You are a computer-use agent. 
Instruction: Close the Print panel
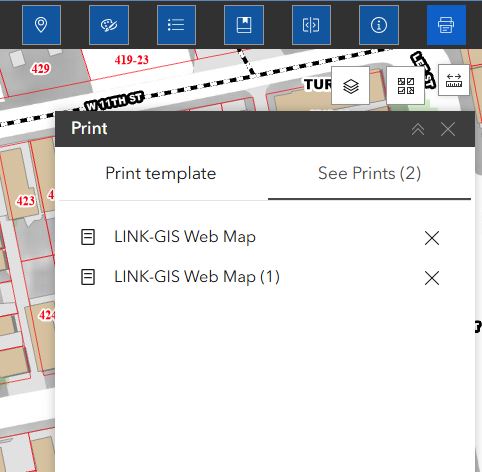click(x=448, y=129)
